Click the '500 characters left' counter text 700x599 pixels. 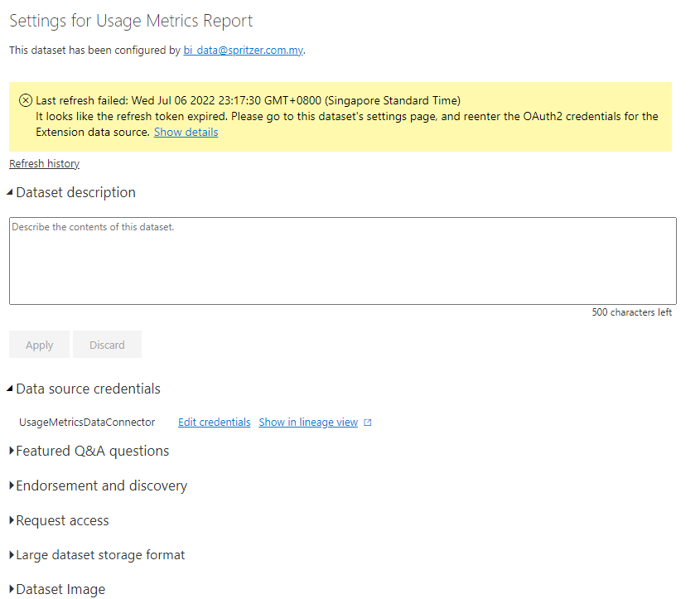[x=632, y=312]
